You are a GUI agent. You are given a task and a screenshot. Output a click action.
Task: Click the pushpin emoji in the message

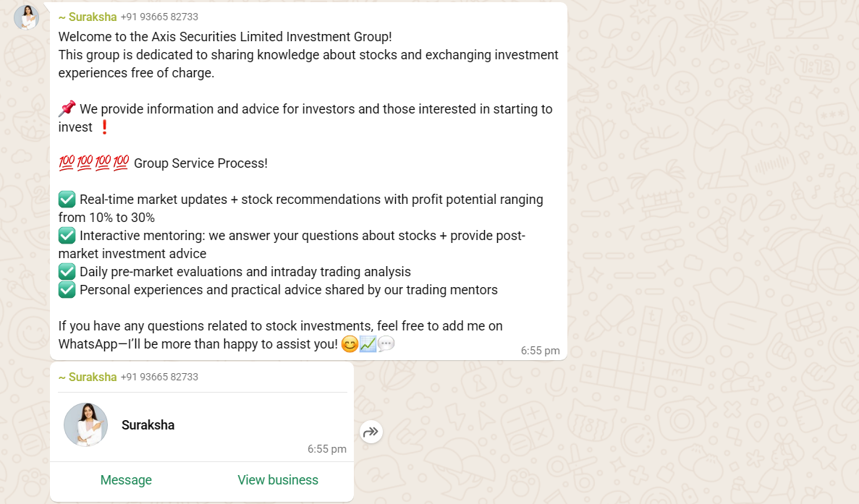click(x=67, y=109)
